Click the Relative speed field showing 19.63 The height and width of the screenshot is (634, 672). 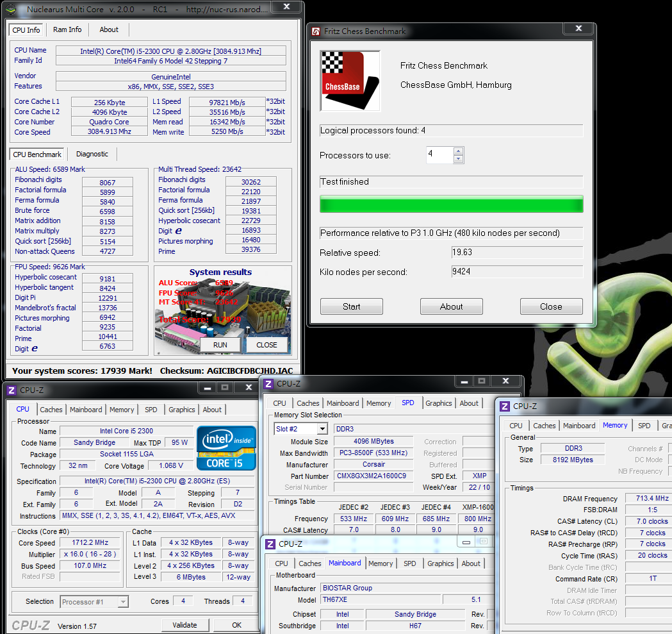click(517, 252)
